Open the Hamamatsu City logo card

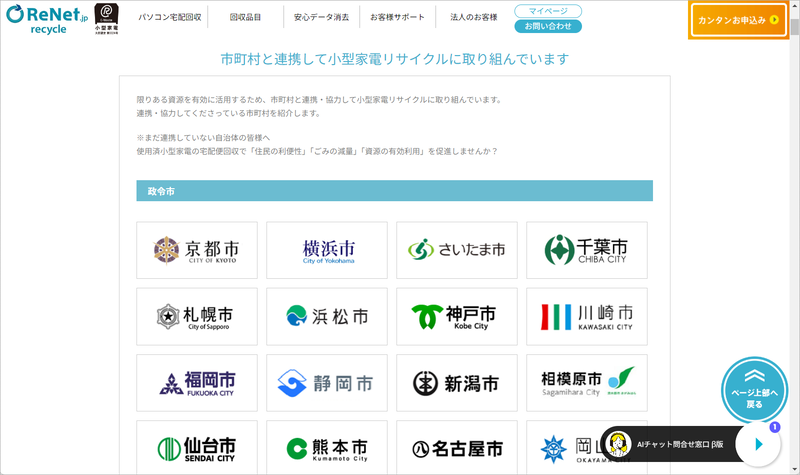327,316
